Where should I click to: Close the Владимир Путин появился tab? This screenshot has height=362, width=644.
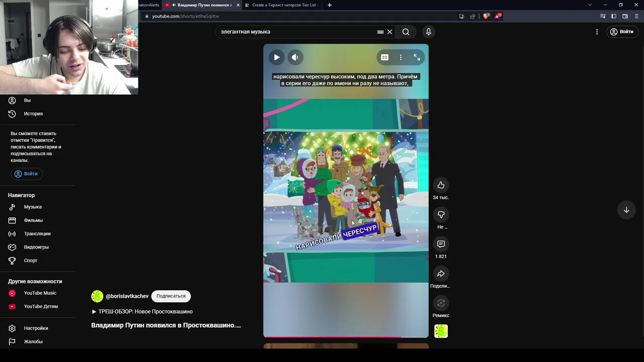click(238, 5)
